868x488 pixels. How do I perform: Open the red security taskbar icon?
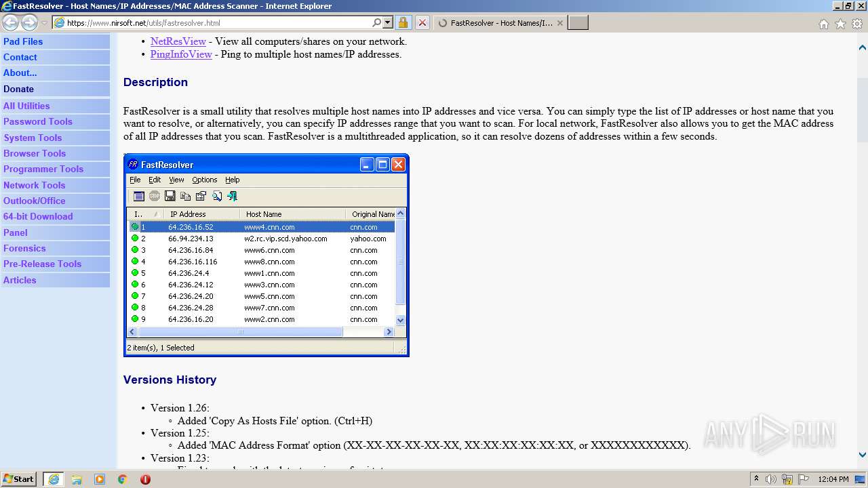145,479
